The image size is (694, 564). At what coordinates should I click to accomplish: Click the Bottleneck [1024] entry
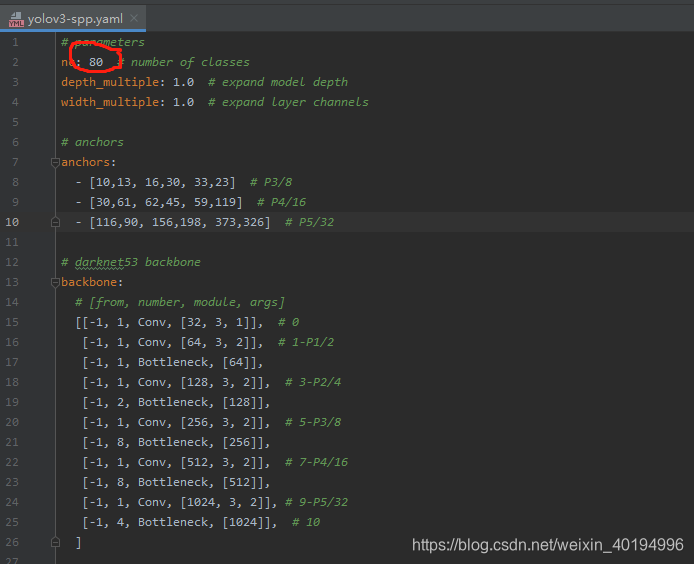pos(180,522)
